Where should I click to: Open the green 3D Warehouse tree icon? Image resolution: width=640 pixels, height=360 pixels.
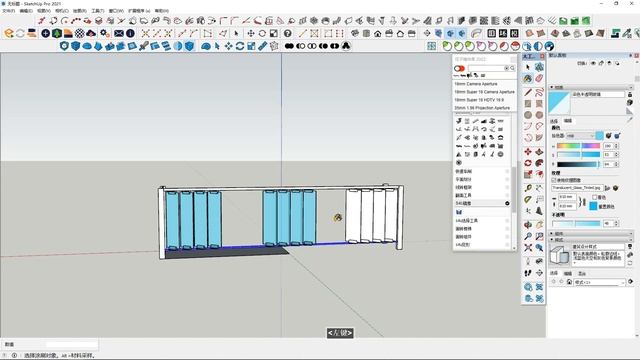(57, 33)
